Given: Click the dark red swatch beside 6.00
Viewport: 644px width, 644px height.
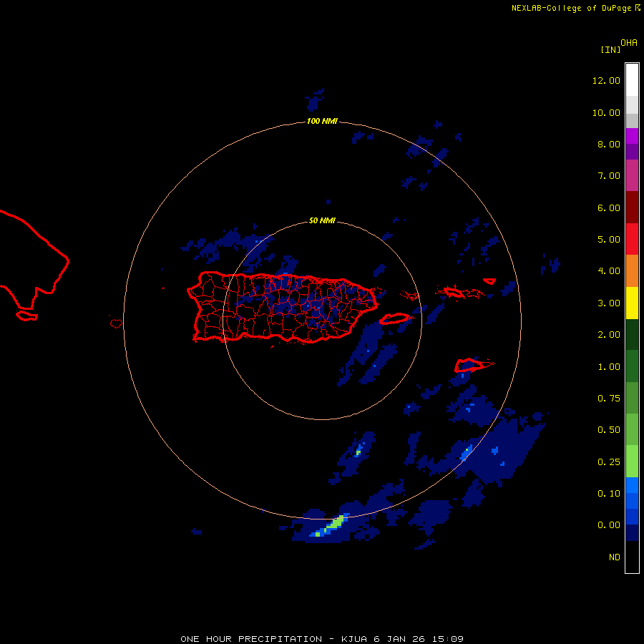Looking at the screenshot, I should click(x=632, y=208).
